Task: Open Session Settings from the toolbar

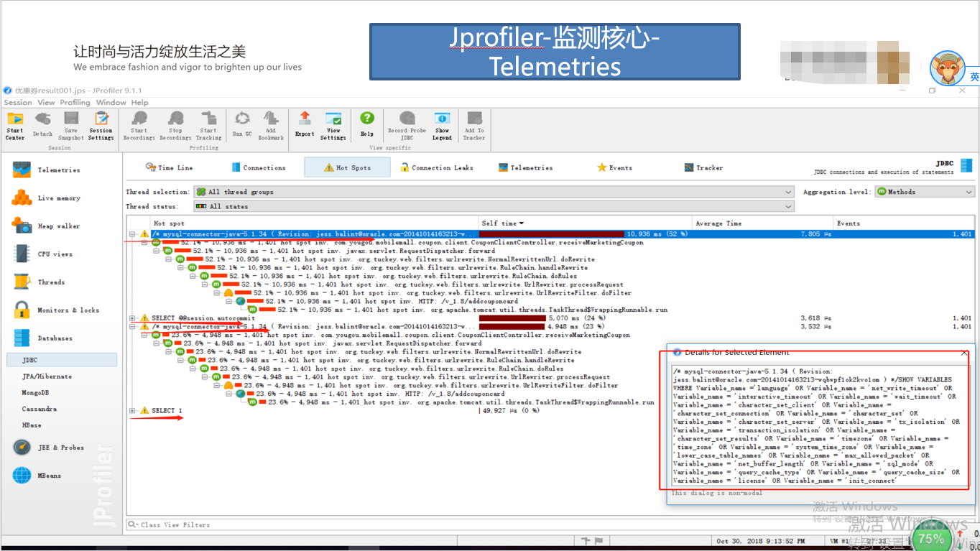Action: point(101,126)
